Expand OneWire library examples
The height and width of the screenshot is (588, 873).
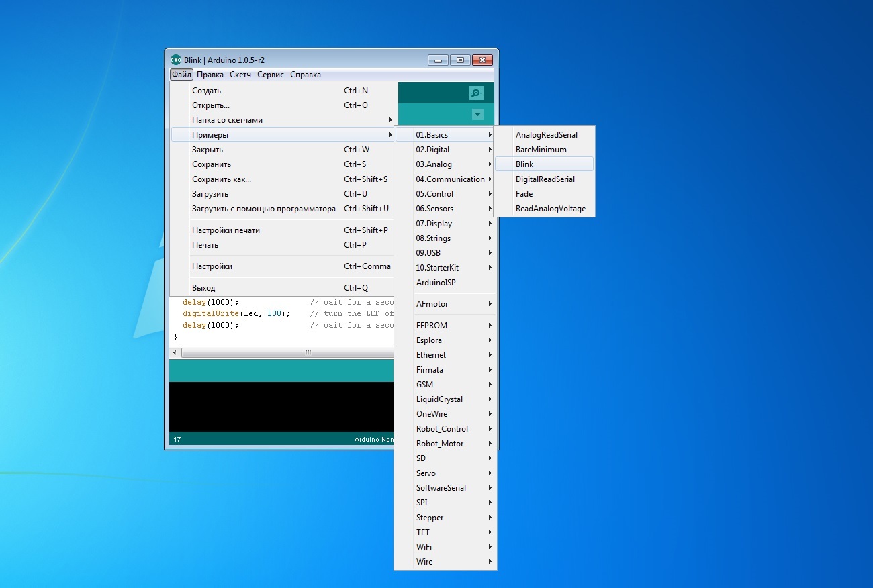point(445,414)
